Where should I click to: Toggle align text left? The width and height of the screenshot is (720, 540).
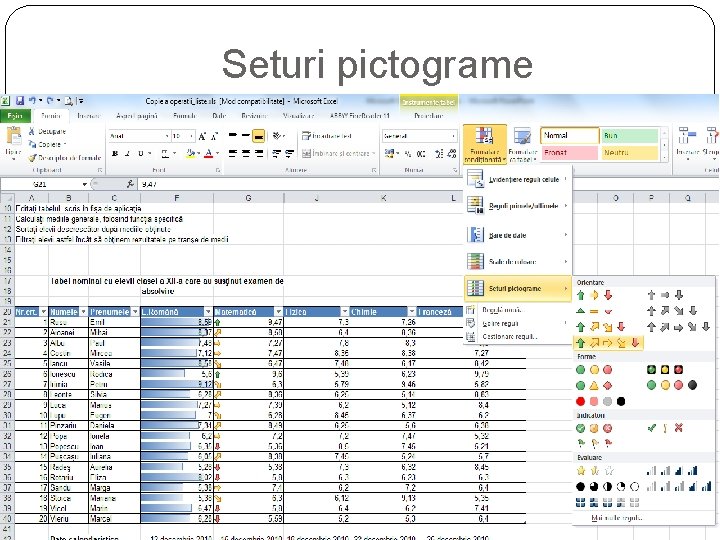(x=232, y=153)
